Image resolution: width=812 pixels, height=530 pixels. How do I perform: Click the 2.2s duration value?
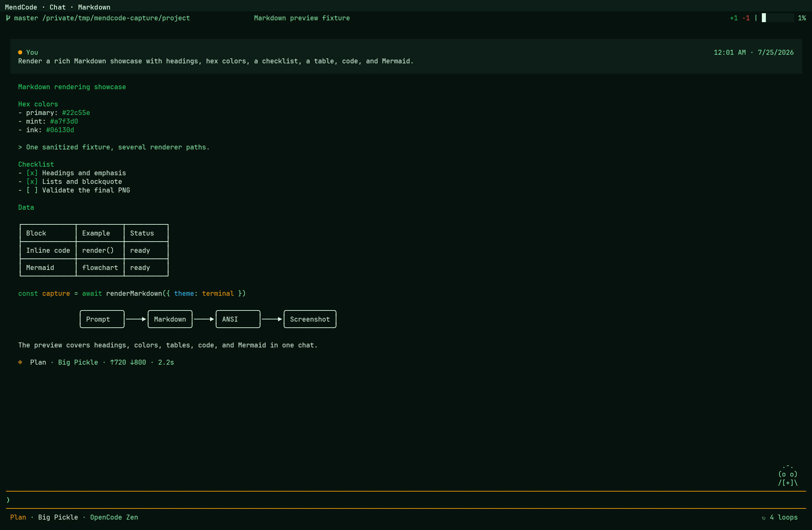coord(166,362)
